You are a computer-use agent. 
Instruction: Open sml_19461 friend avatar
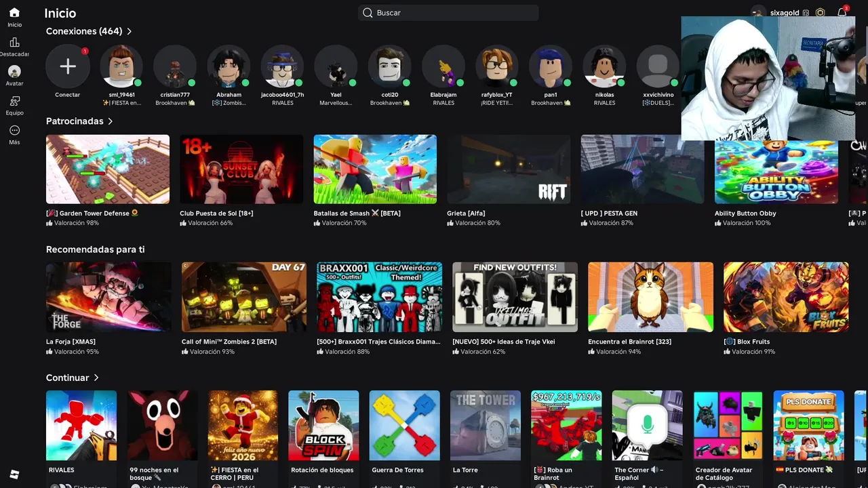coord(121,66)
